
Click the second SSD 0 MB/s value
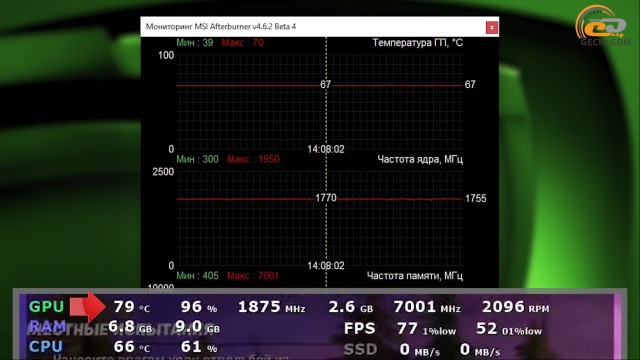click(480, 350)
